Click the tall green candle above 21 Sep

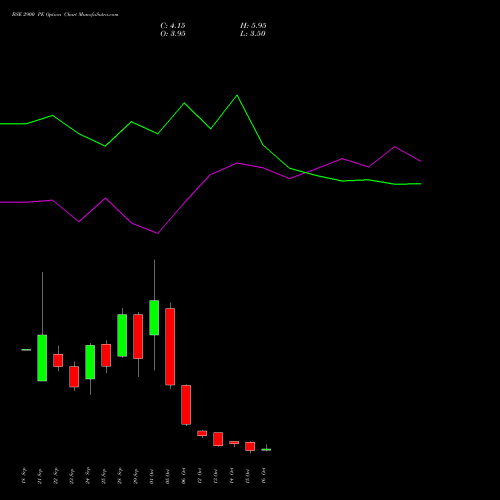42,358
